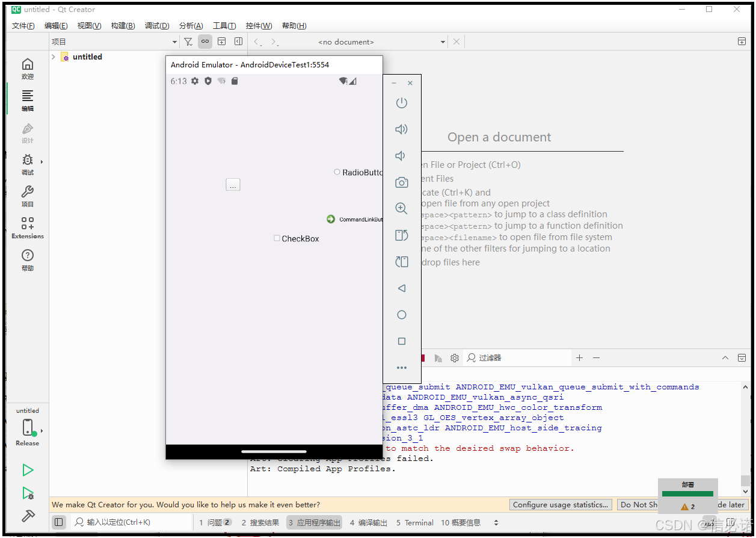Click Configure usage statistics... button
Image resolution: width=756 pixels, height=538 pixels.
pos(561,505)
